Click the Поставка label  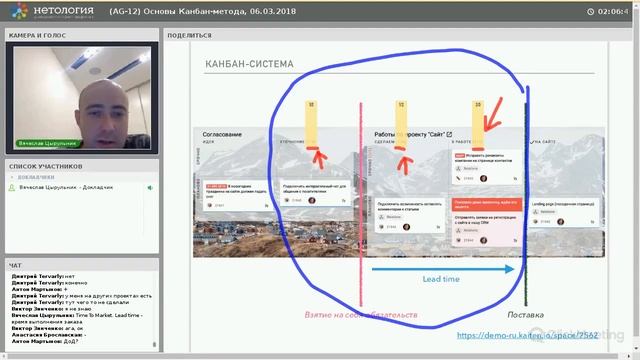click(x=526, y=315)
